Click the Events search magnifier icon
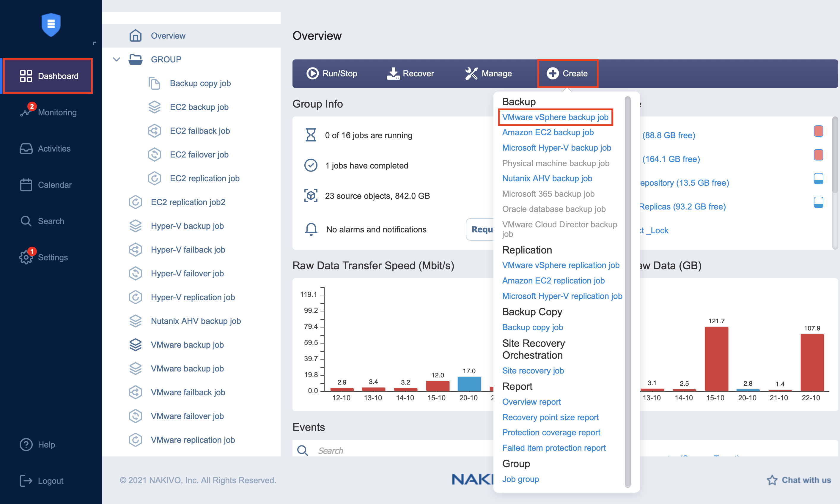 pyautogui.click(x=302, y=450)
